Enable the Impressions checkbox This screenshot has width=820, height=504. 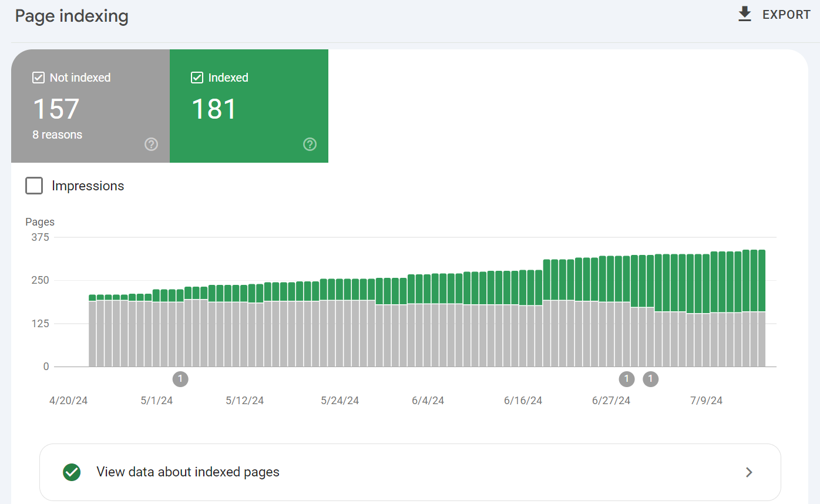(x=34, y=186)
